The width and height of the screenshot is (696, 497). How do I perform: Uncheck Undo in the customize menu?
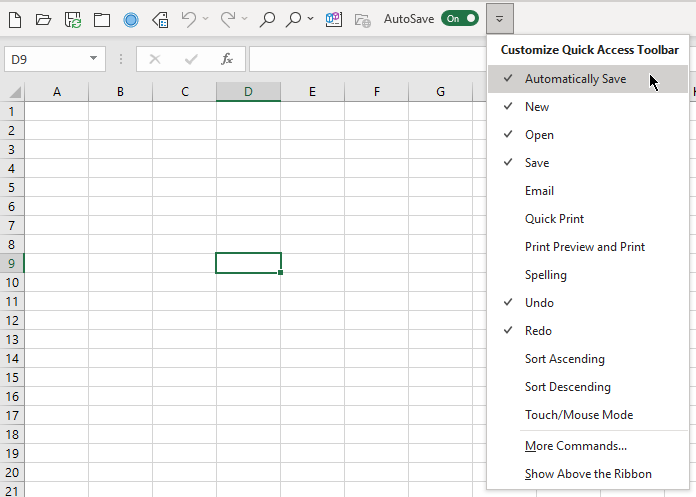coord(588,303)
